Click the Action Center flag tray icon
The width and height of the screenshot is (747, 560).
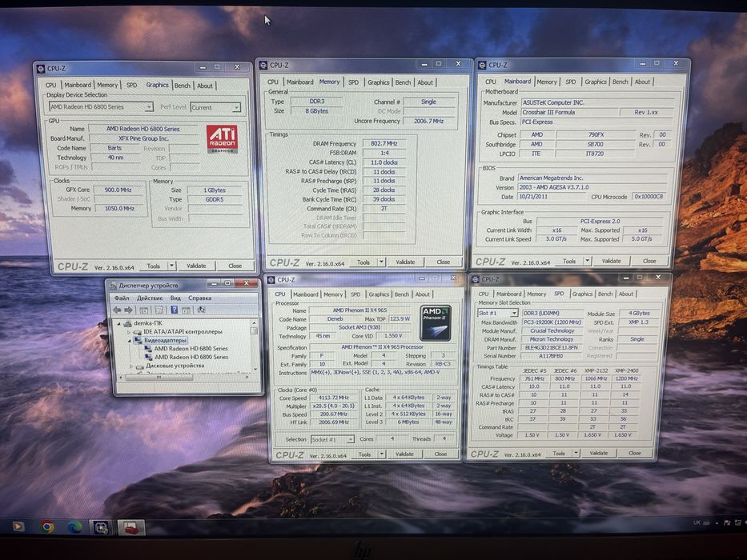coord(727,523)
